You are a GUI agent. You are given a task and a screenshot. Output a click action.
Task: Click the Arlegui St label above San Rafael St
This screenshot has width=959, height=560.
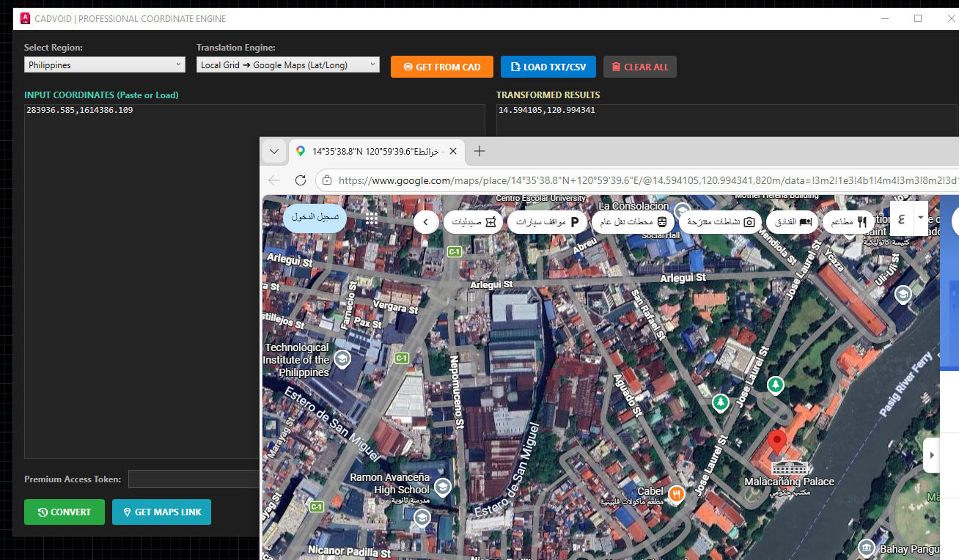[x=683, y=279]
